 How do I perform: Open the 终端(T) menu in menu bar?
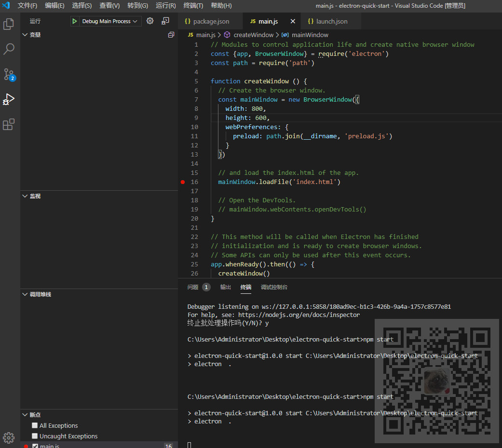coord(193,6)
